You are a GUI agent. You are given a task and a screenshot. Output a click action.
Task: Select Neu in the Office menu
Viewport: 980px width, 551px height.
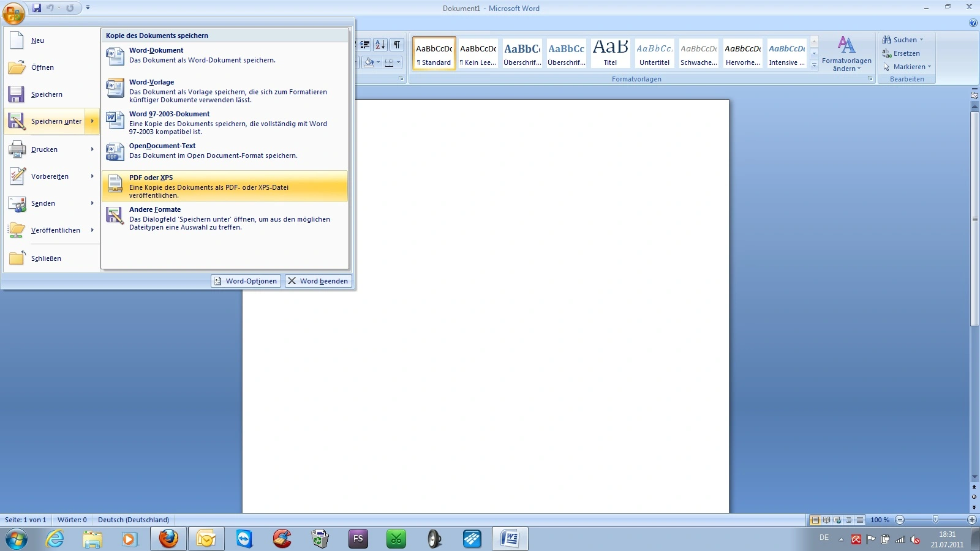tap(51, 40)
